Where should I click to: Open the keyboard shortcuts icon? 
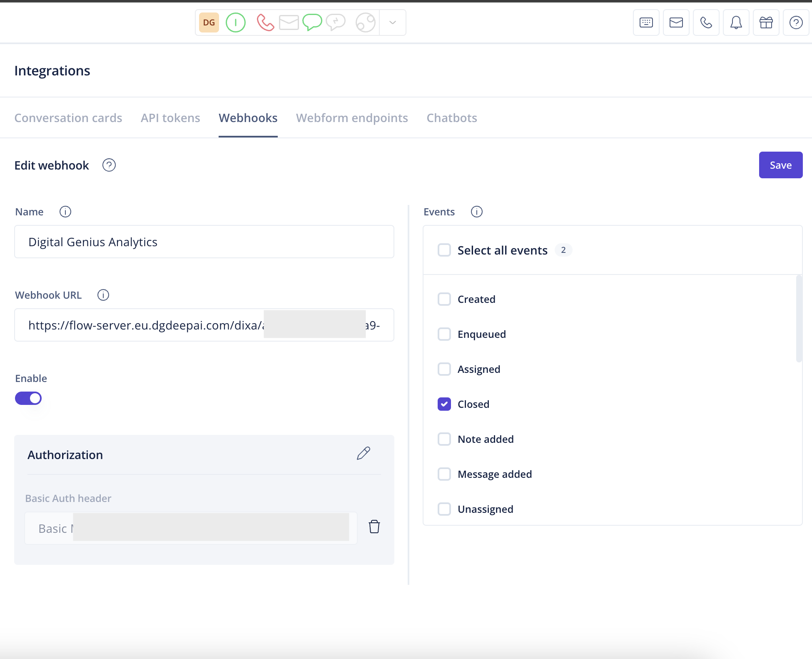coord(646,22)
